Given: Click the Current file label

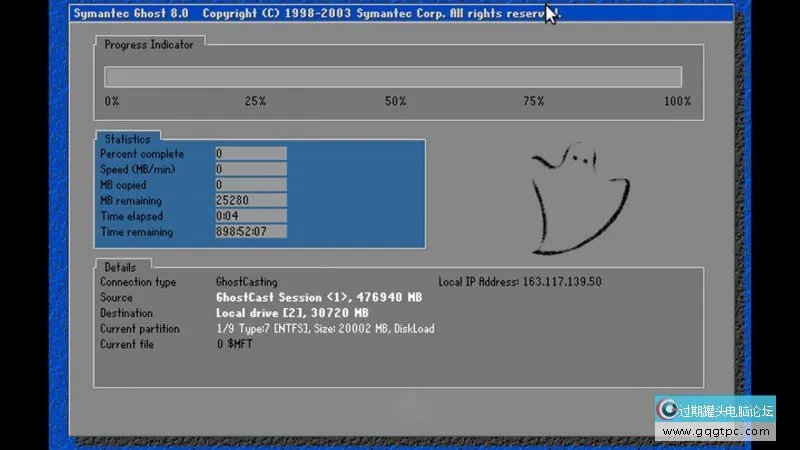Looking at the screenshot, I should tap(127, 344).
